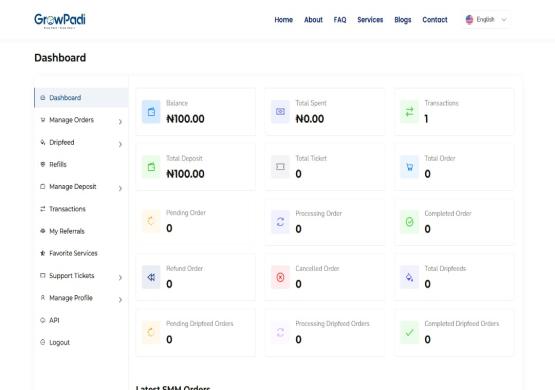
Task: Click the Total Spent value ₦0.00
Action: pyautogui.click(x=310, y=119)
